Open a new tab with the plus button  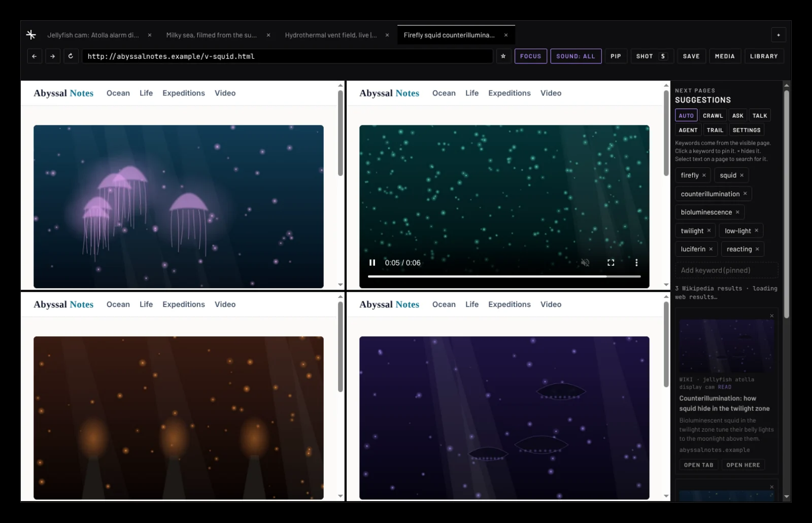(779, 35)
